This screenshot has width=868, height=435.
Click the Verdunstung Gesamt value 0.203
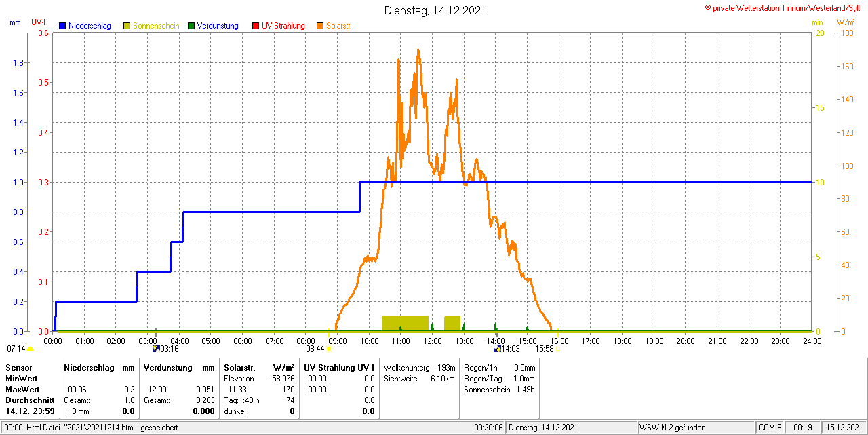tap(204, 400)
